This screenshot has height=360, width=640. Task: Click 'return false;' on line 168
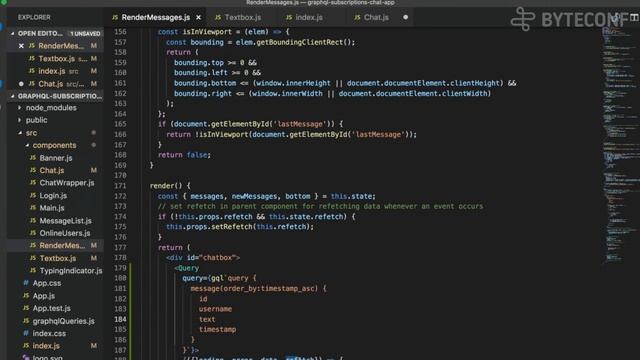(x=184, y=155)
